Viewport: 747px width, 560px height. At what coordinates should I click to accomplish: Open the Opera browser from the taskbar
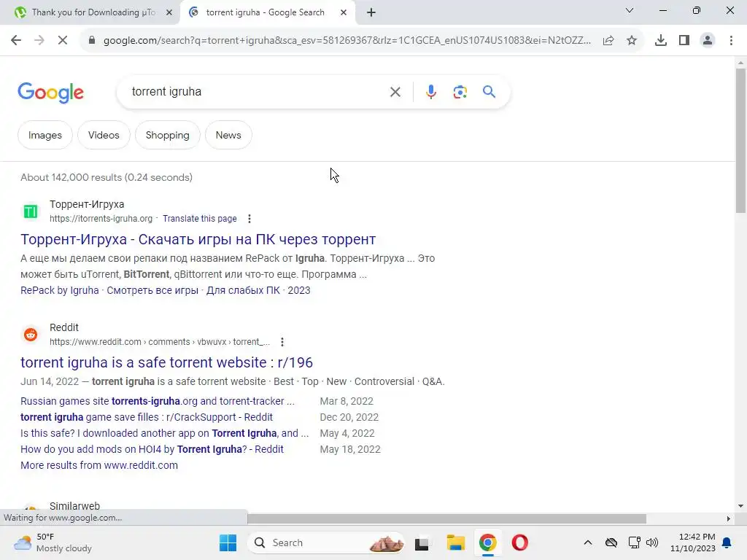pos(519,542)
